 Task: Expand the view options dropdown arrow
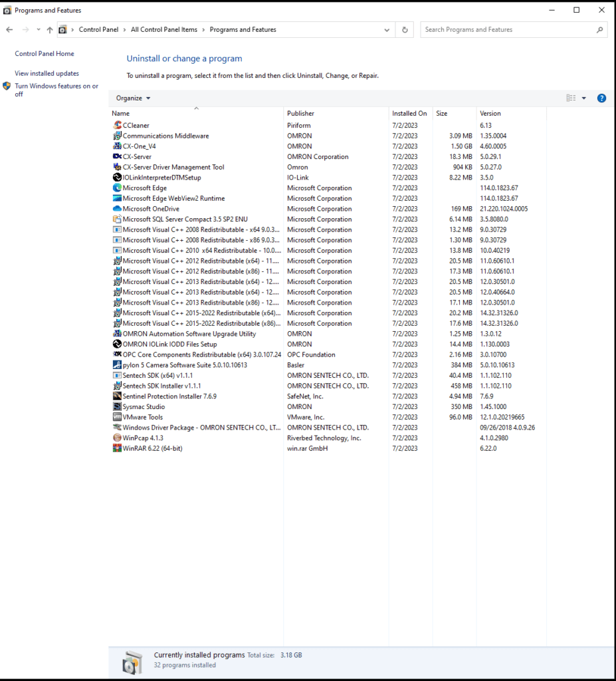(584, 98)
